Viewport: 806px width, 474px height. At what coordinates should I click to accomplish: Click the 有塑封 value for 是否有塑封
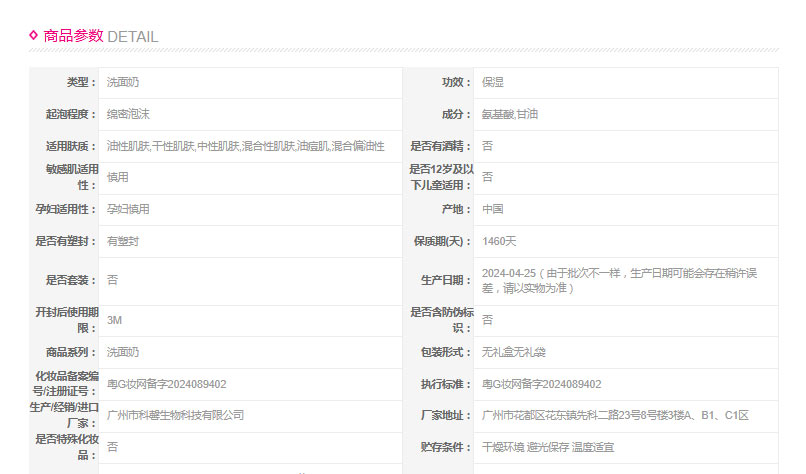(x=123, y=241)
